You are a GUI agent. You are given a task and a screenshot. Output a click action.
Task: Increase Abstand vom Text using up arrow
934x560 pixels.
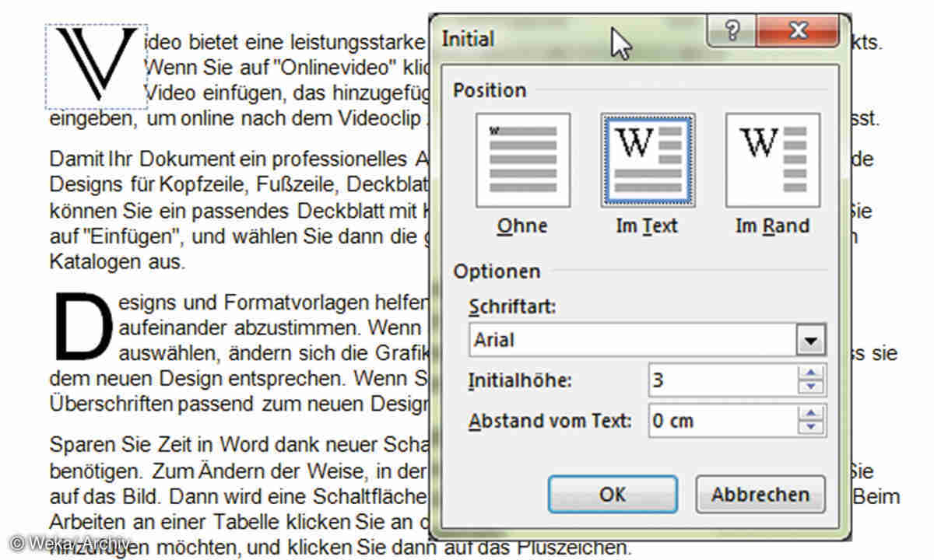click(811, 415)
